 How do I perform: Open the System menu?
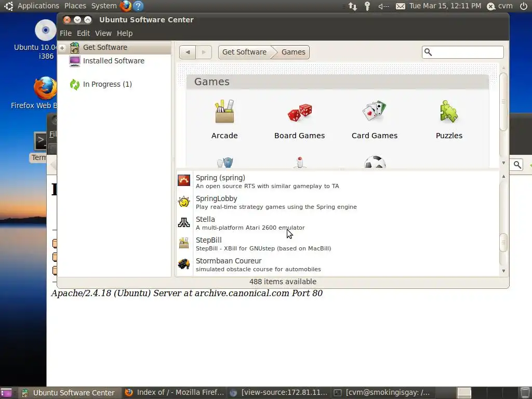click(104, 6)
